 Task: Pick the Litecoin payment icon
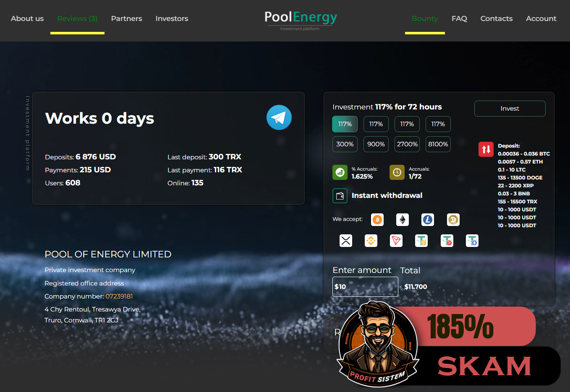(428, 220)
